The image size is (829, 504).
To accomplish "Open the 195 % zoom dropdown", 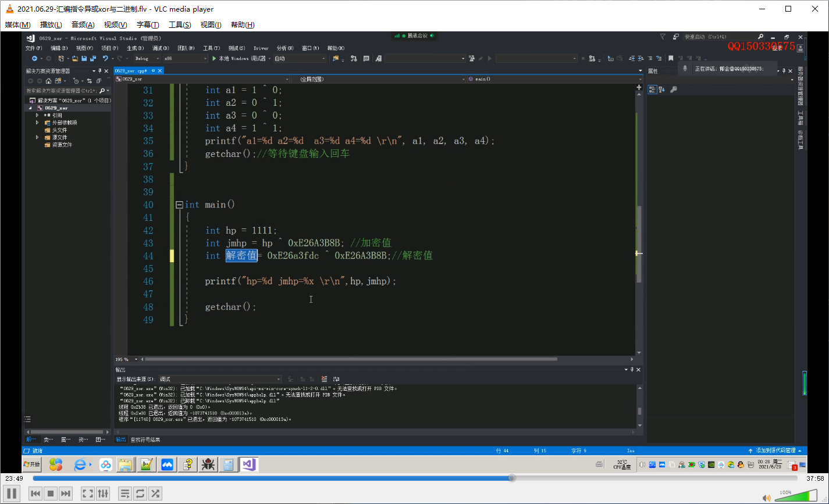I will [127, 359].
